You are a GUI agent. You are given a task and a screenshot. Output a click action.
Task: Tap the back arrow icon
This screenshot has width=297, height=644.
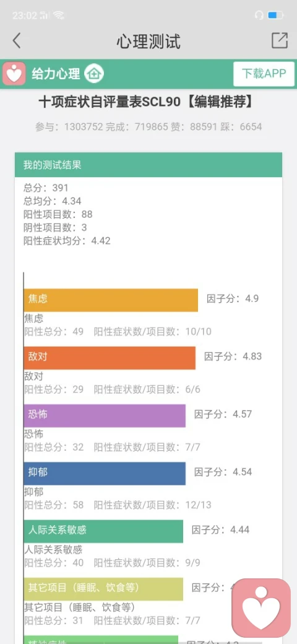(17, 41)
